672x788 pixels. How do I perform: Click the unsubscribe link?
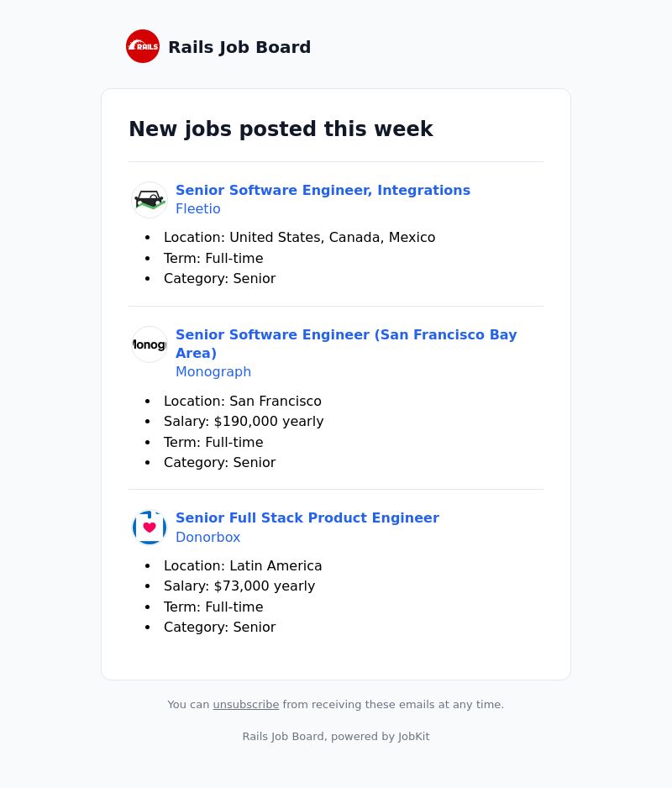pyautogui.click(x=246, y=705)
